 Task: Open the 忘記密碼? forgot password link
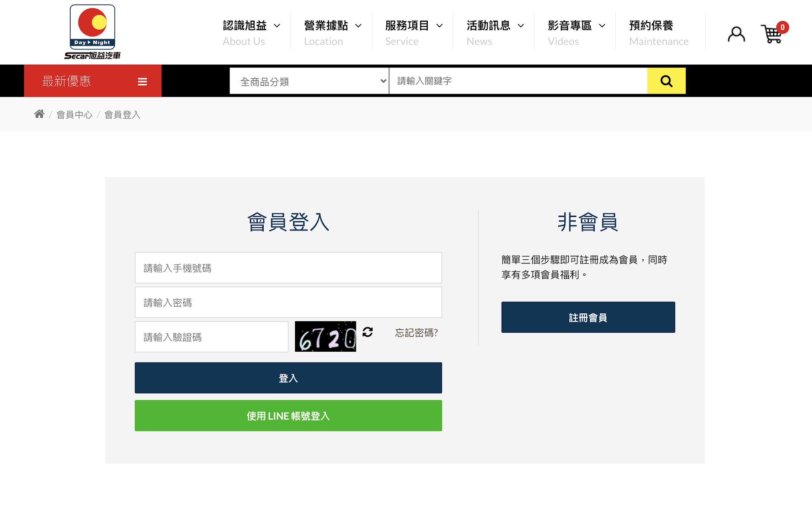point(416,333)
